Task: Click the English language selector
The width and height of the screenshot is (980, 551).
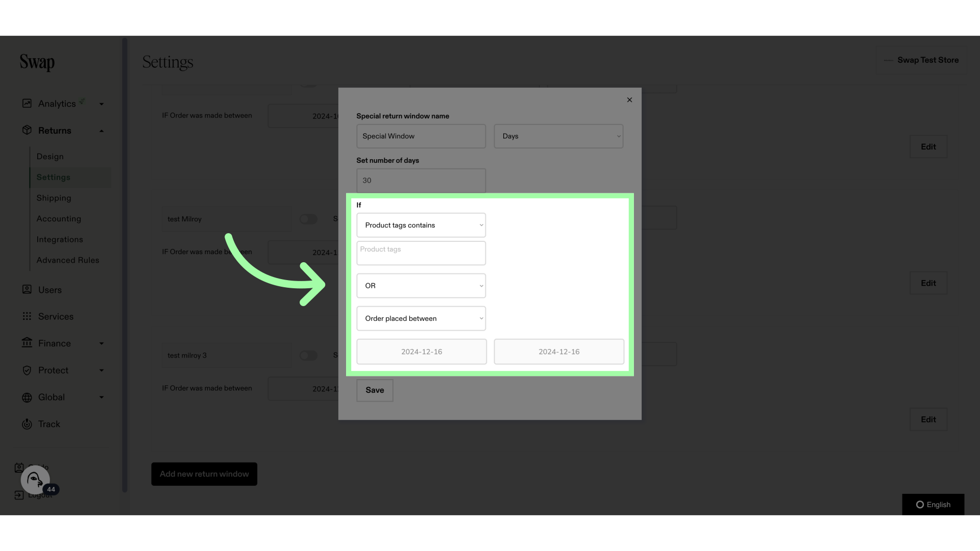Action: (934, 505)
